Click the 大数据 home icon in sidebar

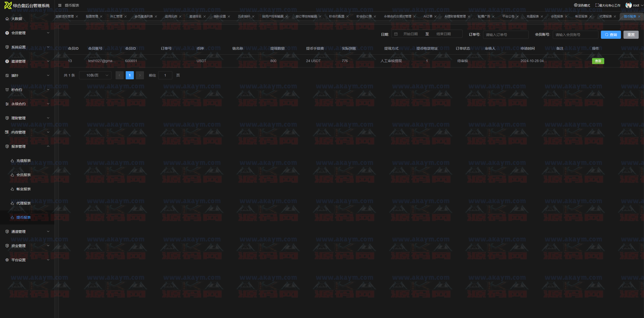point(7,19)
